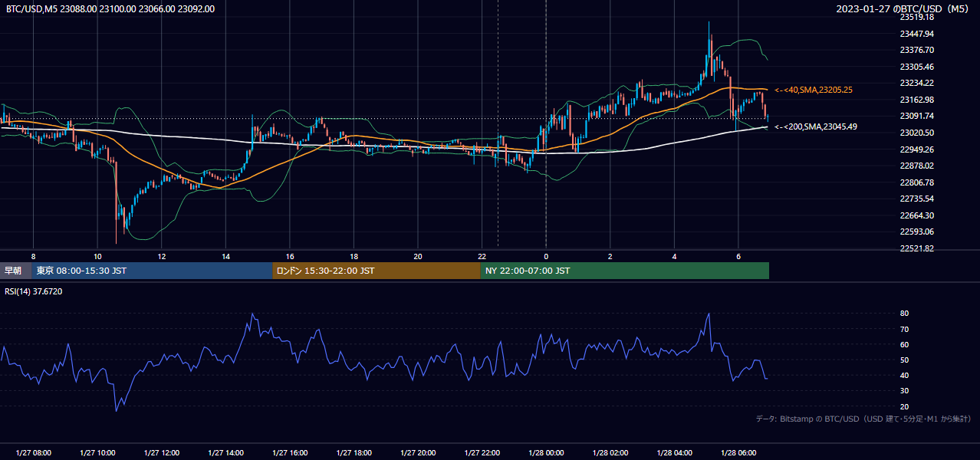Click the 1/28 04:00 time label
The height and width of the screenshot is (460, 980).
[x=675, y=453]
